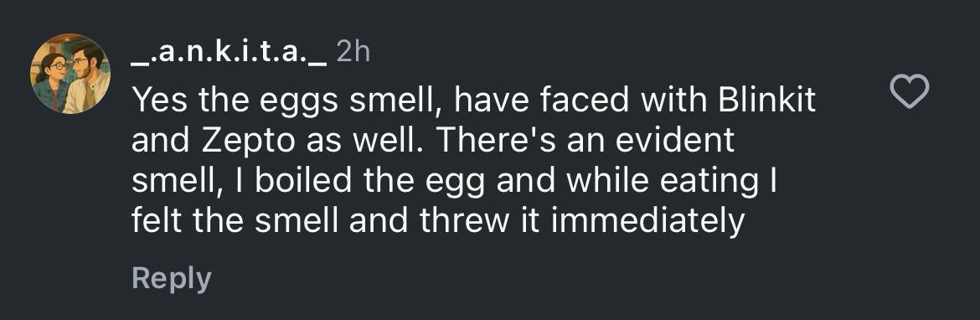This screenshot has width=980, height=320.
Task: Select the comment text about eggs smell
Action: click(473, 161)
